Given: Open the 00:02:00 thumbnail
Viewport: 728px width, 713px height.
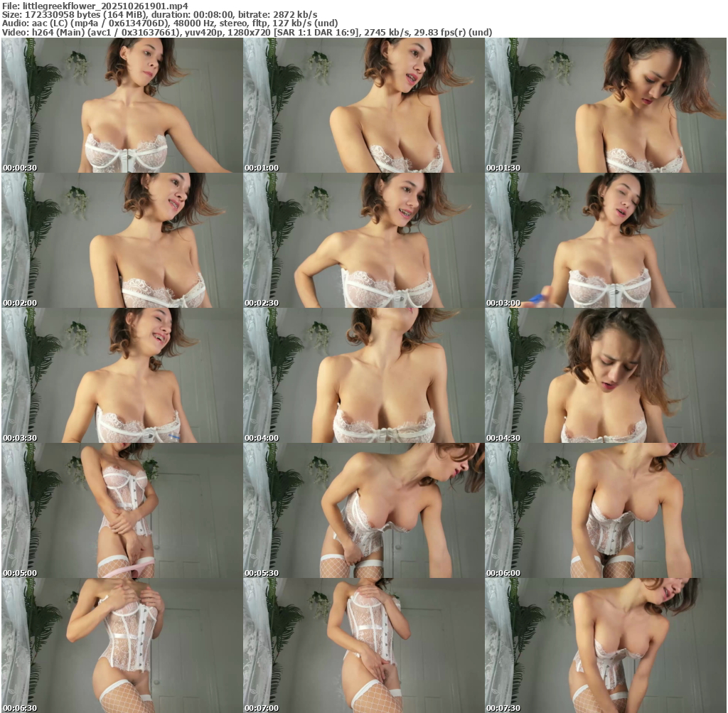Looking at the screenshot, I should 122,240.
